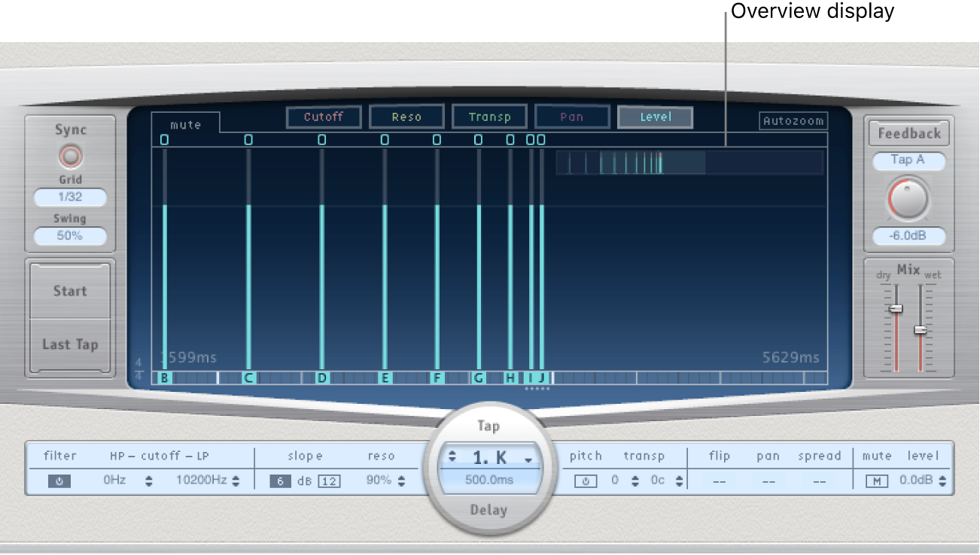This screenshot has height=555, width=980.
Task: Click inside the 500.0ms delay time field
Action: [489, 480]
